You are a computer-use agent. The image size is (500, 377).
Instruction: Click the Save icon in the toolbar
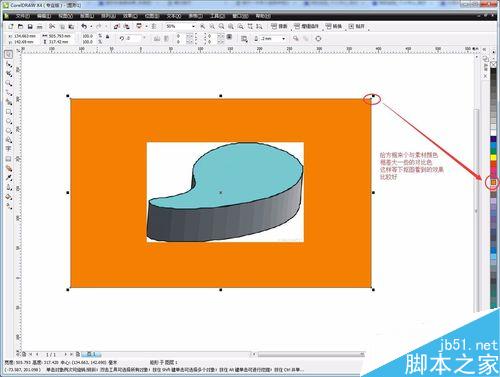click(30, 26)
